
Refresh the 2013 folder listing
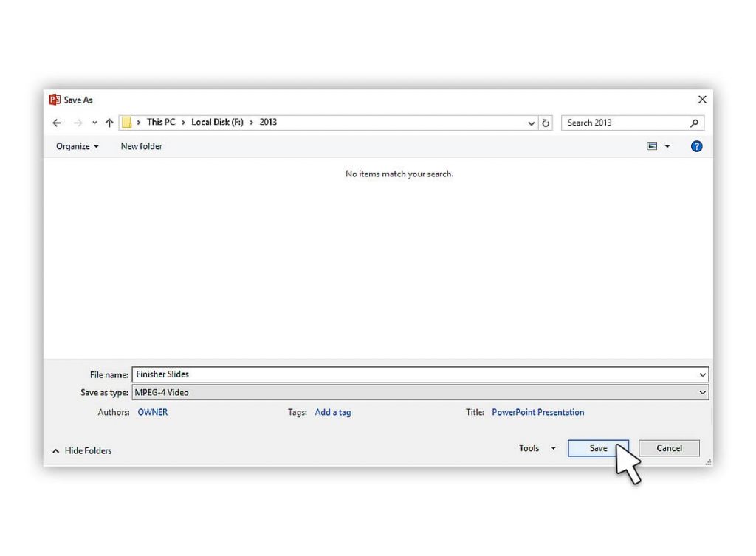(x=546, y=123)
